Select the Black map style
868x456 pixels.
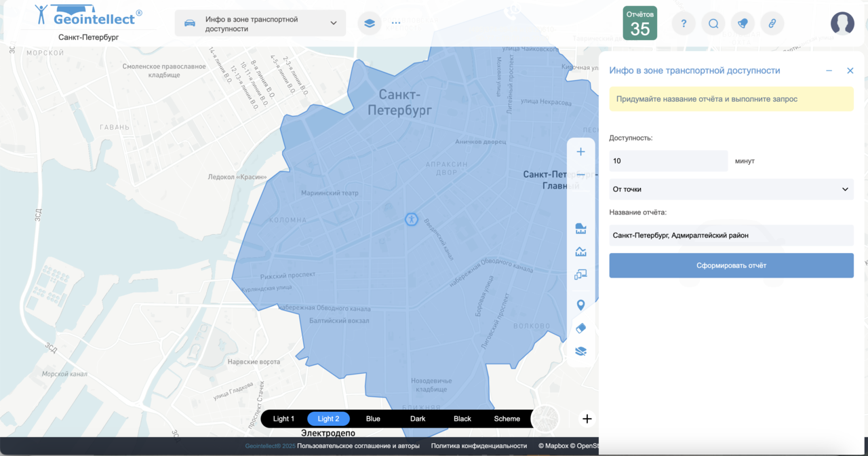coord(462,419)
